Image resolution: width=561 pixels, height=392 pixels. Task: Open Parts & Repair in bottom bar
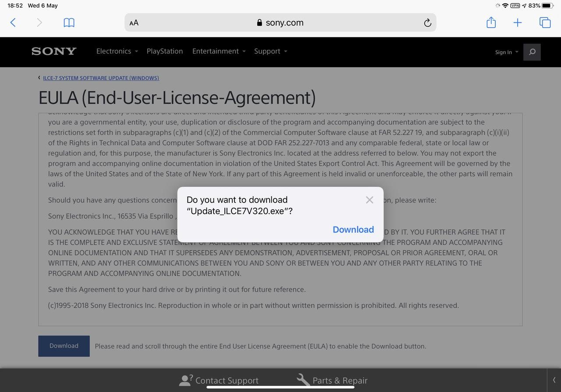(332, 380)
